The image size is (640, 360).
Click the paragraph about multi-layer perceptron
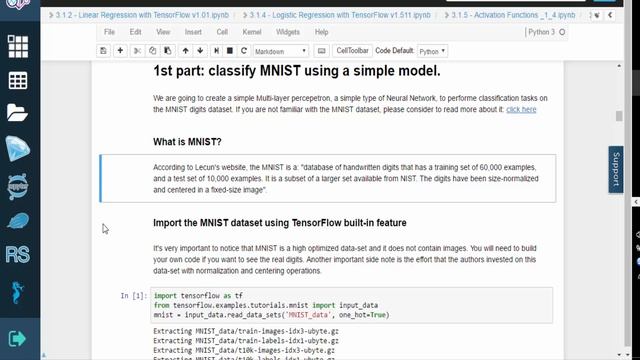coord(350,104)
